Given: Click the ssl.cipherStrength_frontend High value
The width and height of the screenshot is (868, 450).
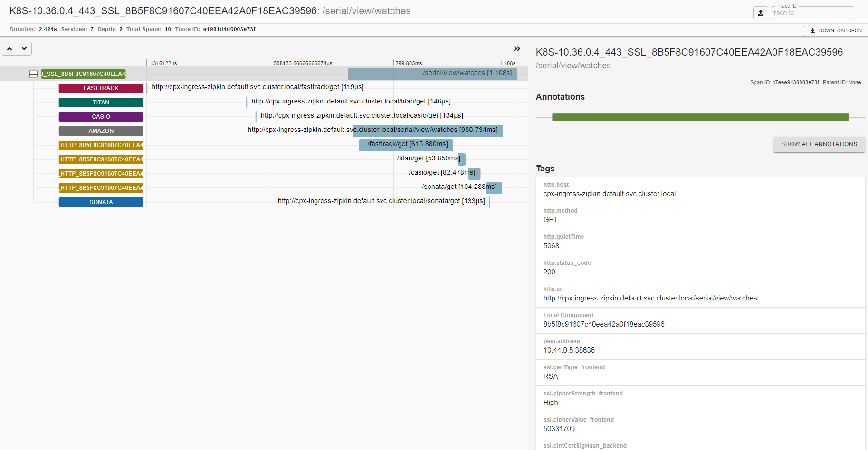Looking at the screenshot, I should (551, 403).
